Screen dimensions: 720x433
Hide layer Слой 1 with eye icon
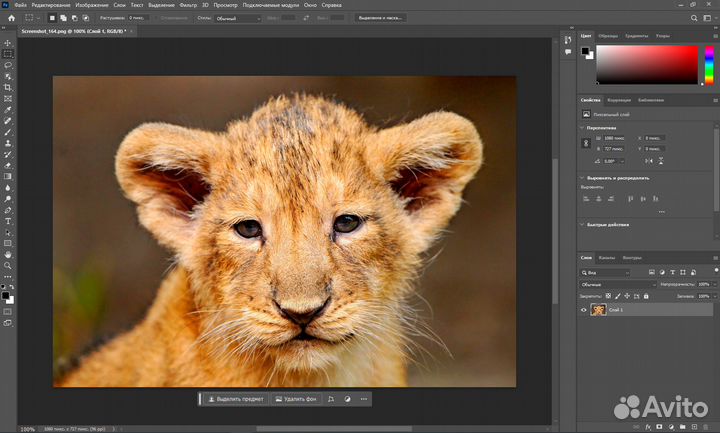click(584, 310)
